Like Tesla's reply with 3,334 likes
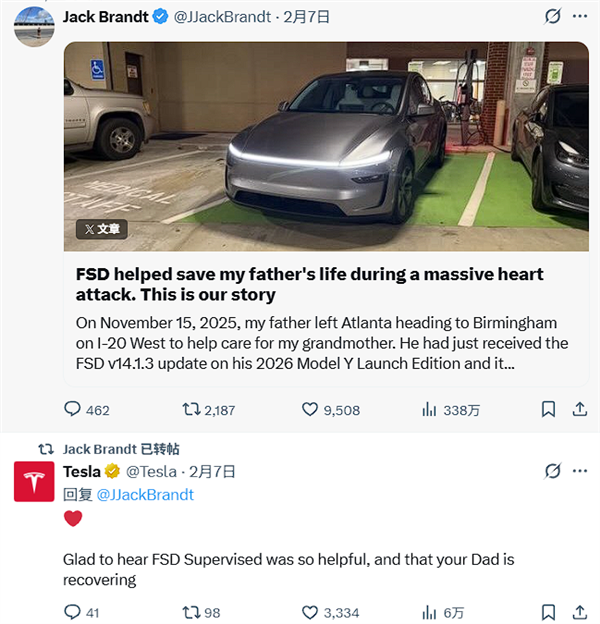Image resolution: width=600 pixels, height=624 pixels. (310, 612)
